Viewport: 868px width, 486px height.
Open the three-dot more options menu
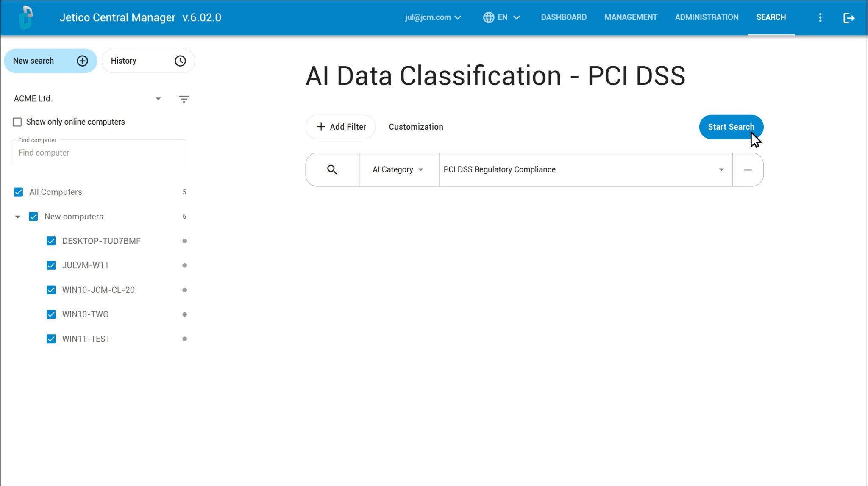820,17
